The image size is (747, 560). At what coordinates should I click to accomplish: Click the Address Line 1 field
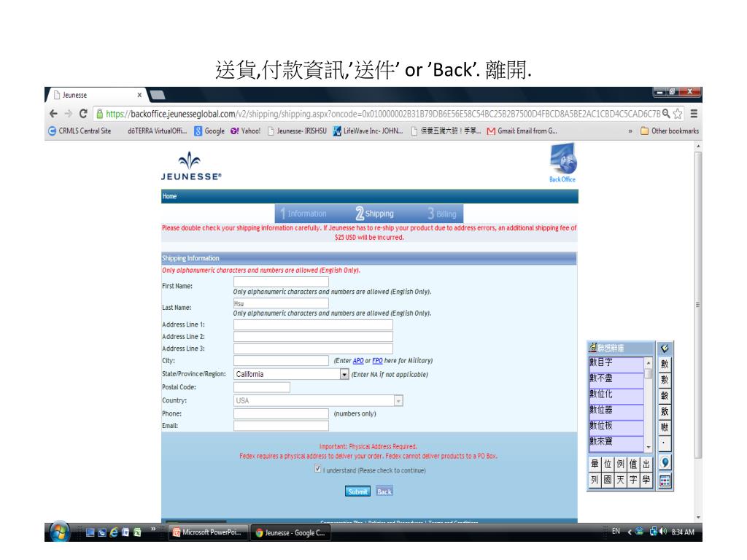(x=313, y=324)
